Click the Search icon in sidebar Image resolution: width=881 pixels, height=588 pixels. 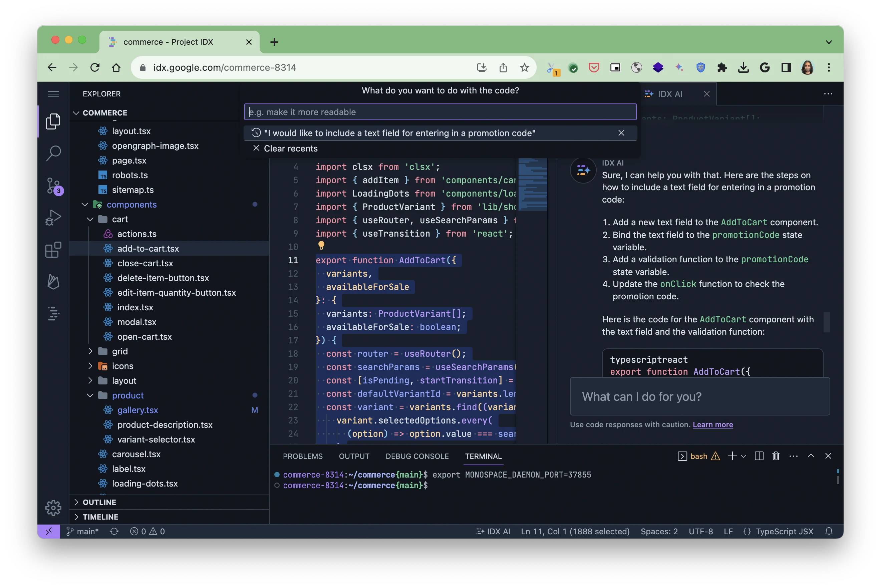click(54, 153)
